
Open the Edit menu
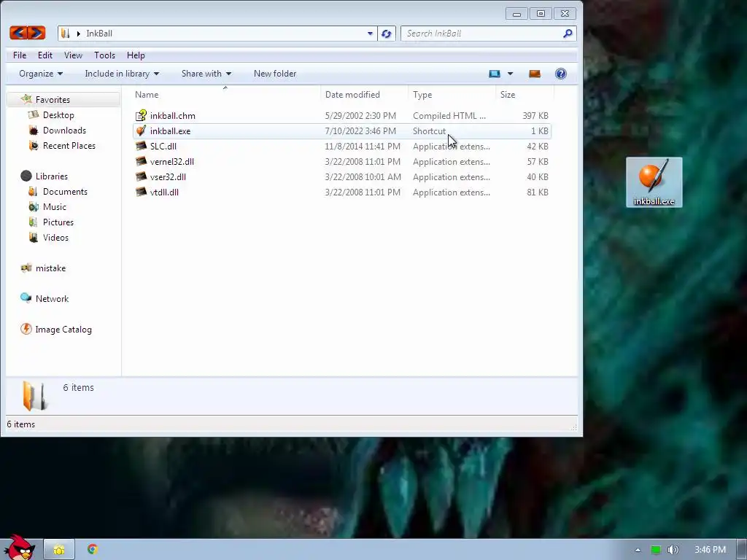(45, 55)
